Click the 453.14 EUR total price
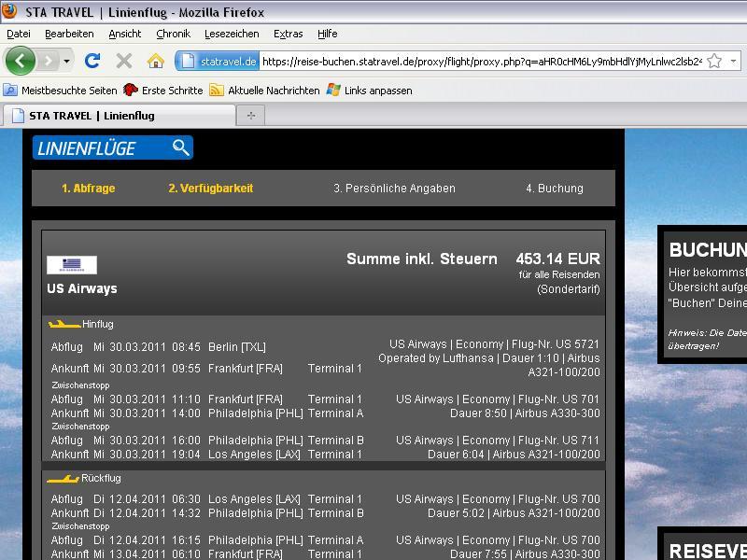 pyautogui.click(x=557, y=259)
